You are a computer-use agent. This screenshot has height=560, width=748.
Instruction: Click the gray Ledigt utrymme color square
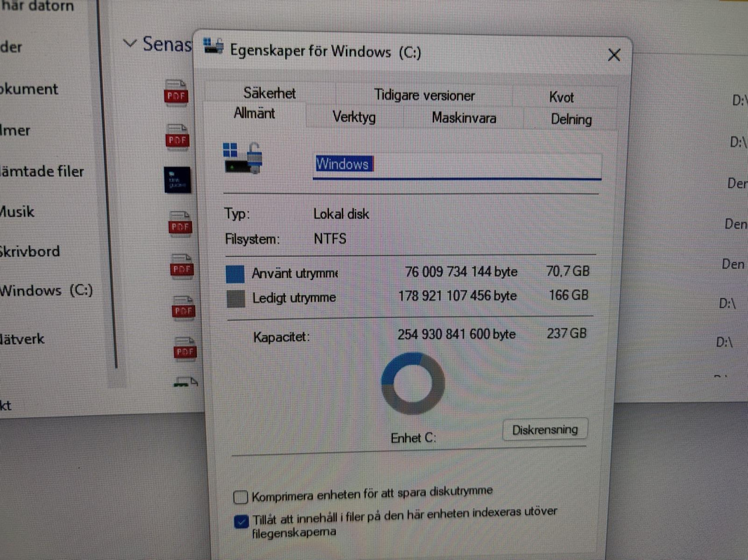click(236, 299)
